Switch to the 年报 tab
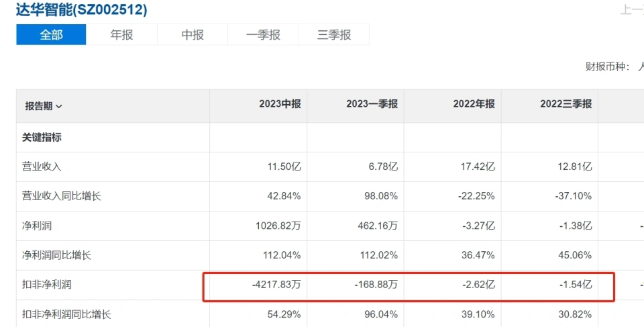 coord(121,35)
